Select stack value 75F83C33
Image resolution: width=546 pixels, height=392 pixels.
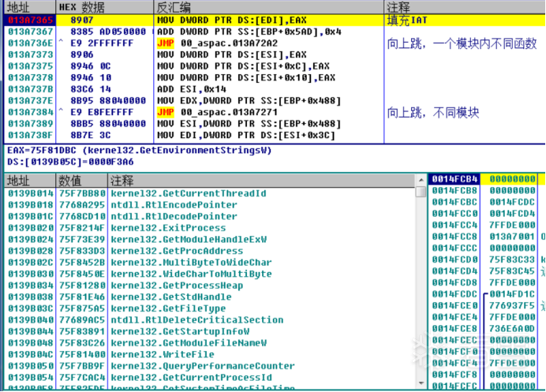coord(512,259)
